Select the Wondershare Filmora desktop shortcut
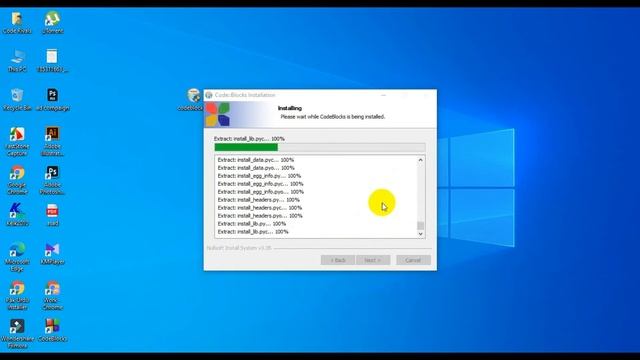This screenshot has height=360, width=640. (17, 334)
